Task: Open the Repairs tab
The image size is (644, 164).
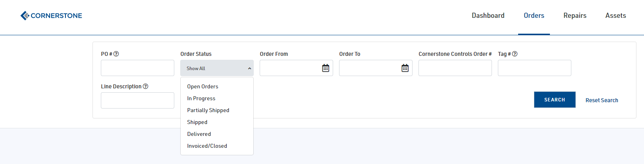Action: (575, 15)
